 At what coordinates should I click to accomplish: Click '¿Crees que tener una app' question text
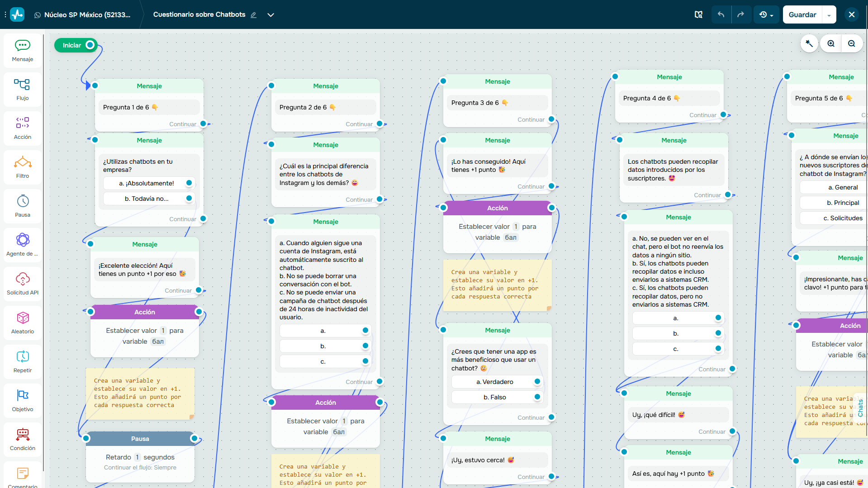click(x=493, y=360)
